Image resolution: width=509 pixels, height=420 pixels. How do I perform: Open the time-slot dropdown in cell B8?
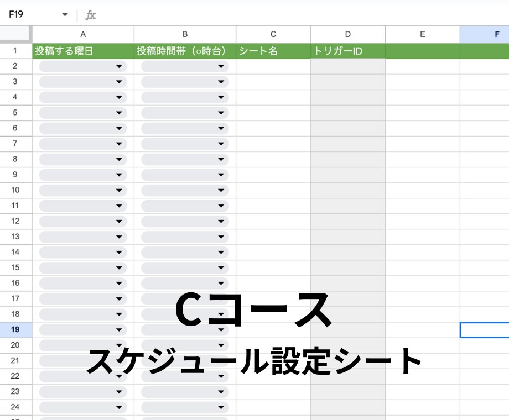[221, 159]
